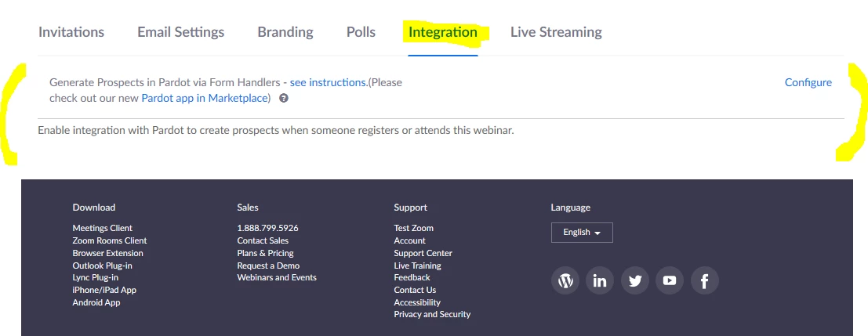Viewport: 868px width, 336px height.
Task: Click Webinars and Events link
Action: 277,277
